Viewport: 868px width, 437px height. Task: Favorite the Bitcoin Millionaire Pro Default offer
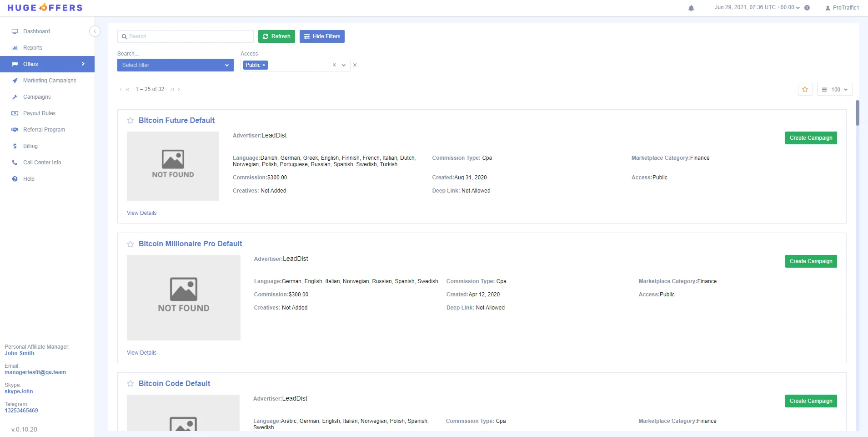tap(130, 244)
